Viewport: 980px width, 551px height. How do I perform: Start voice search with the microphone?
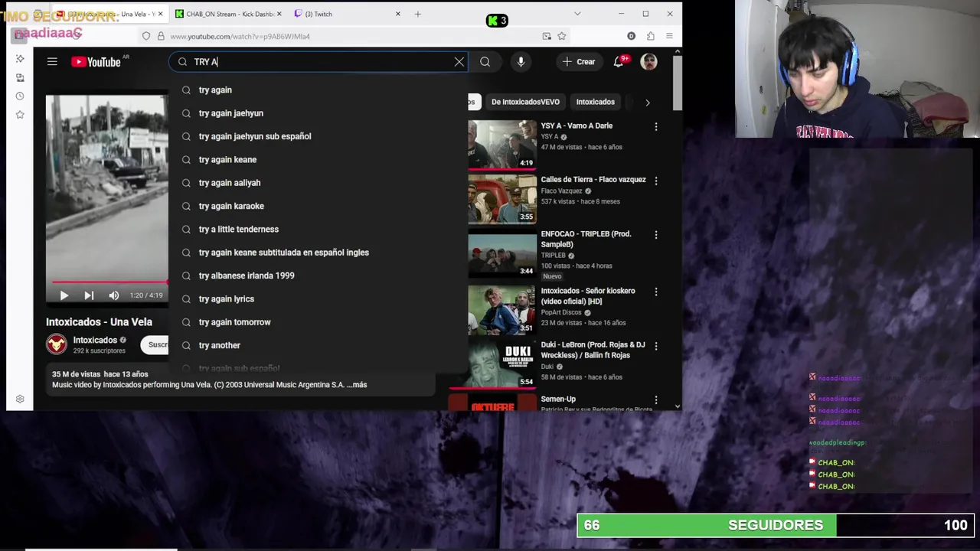(x=521, y=62)
